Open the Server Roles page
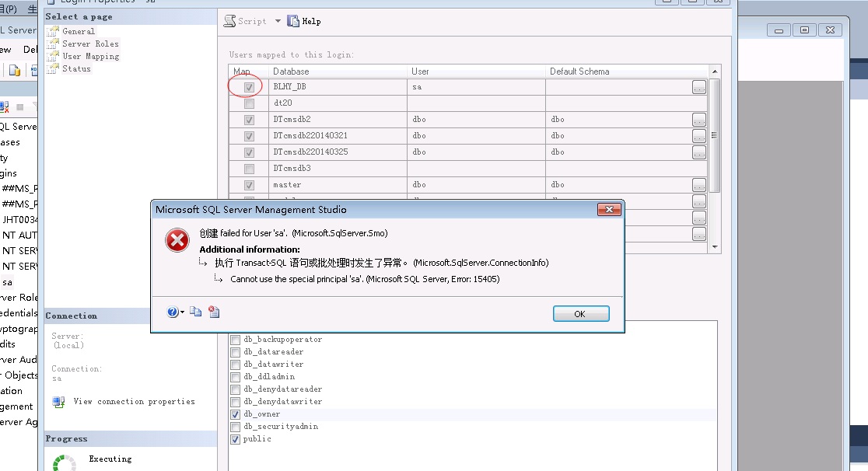The height and width of the screenshot is (471, 868). coord(90,44)
